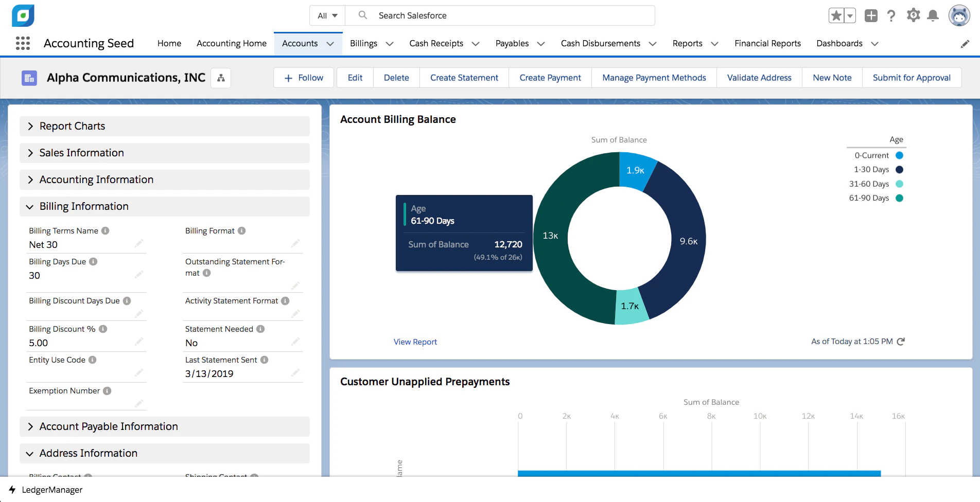Open the App Launcher grid icon
This screenshot has width=980, height=502.
23,43
